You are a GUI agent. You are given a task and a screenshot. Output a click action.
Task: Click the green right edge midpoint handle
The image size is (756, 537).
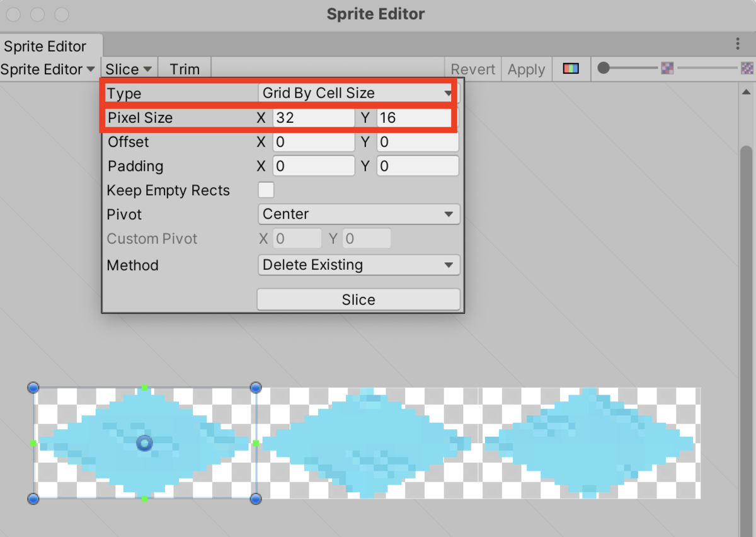256,443
